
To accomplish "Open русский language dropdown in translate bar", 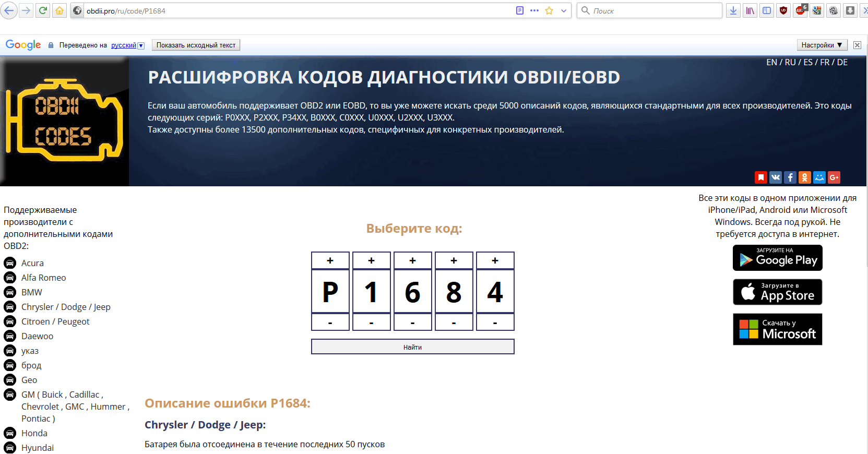I will coord(127,45).
